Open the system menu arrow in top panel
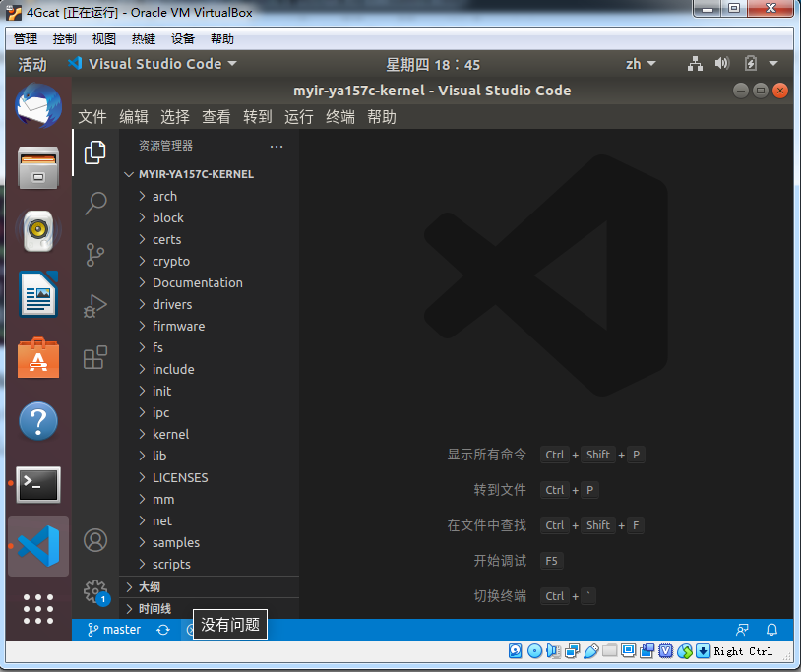 pos(773,64)
